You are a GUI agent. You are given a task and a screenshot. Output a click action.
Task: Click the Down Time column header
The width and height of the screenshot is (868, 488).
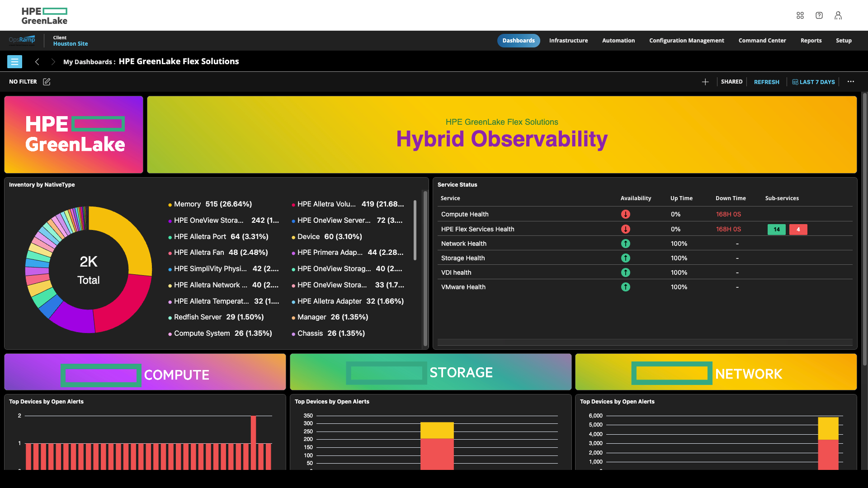coord(731,198)
